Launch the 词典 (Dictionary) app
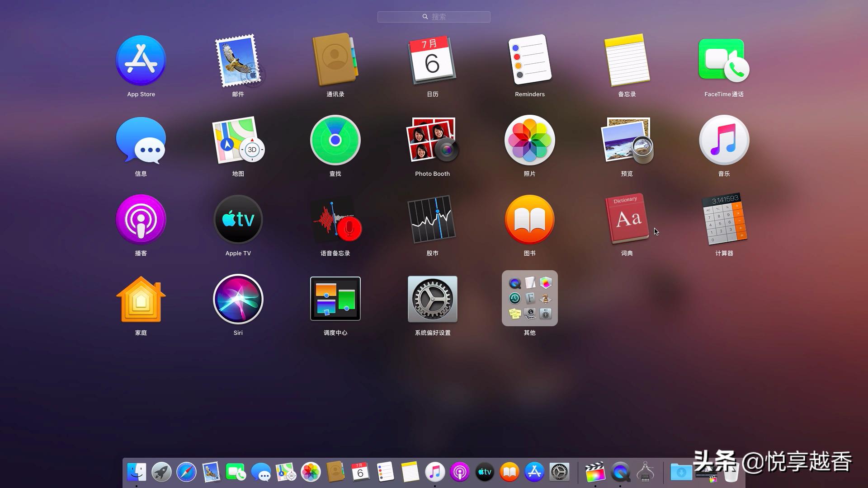Viewport: 868px width, 488px height. pyautogui.click(x=627, y=219)
